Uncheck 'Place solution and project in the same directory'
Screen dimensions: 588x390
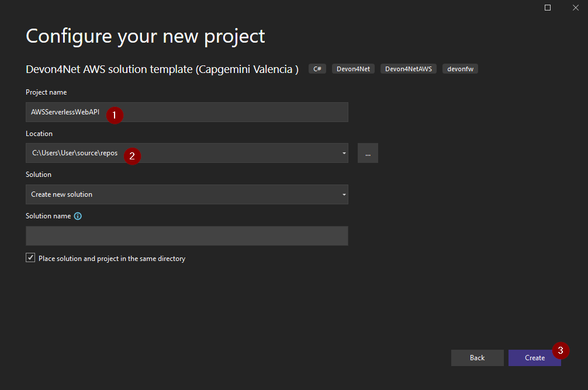[x=30, y=257]
